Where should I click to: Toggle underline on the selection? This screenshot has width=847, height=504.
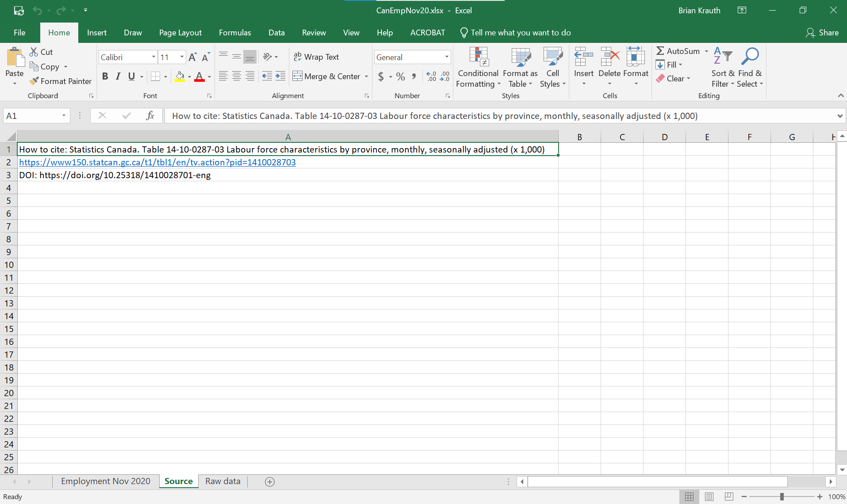(130, 76)
